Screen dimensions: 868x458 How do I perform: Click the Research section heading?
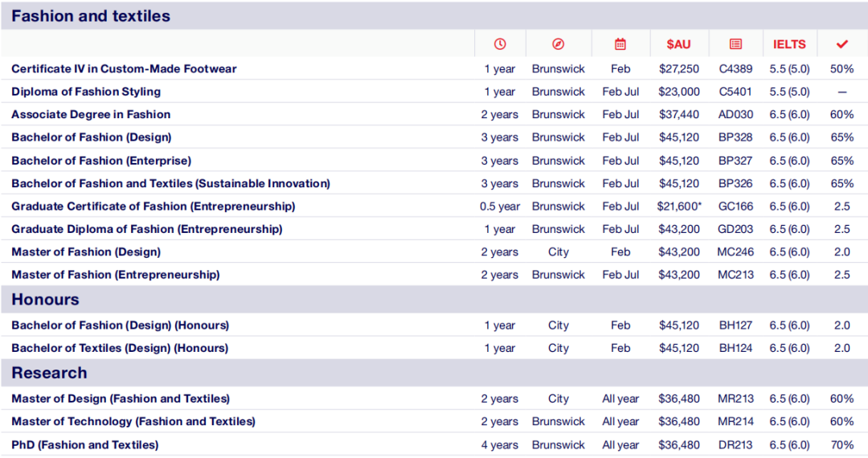(49, 373)
